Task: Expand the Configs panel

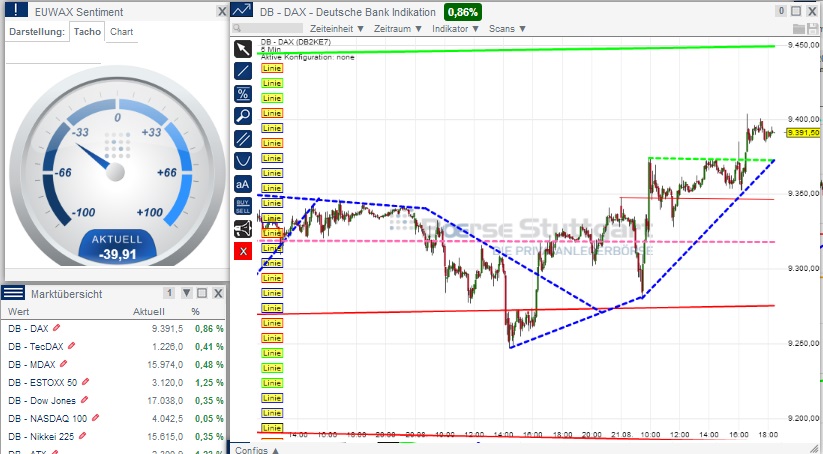Action: pyautogui.click(x=257, y=450)
